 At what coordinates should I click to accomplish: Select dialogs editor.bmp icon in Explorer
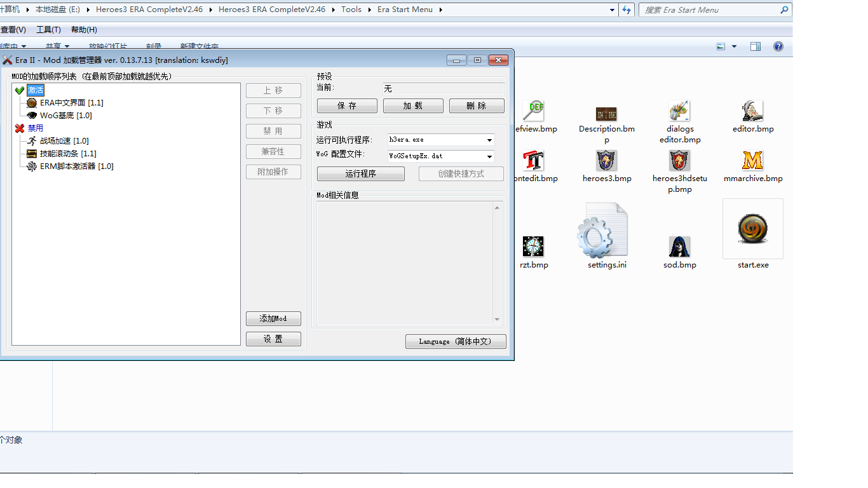tap(680, 111)
